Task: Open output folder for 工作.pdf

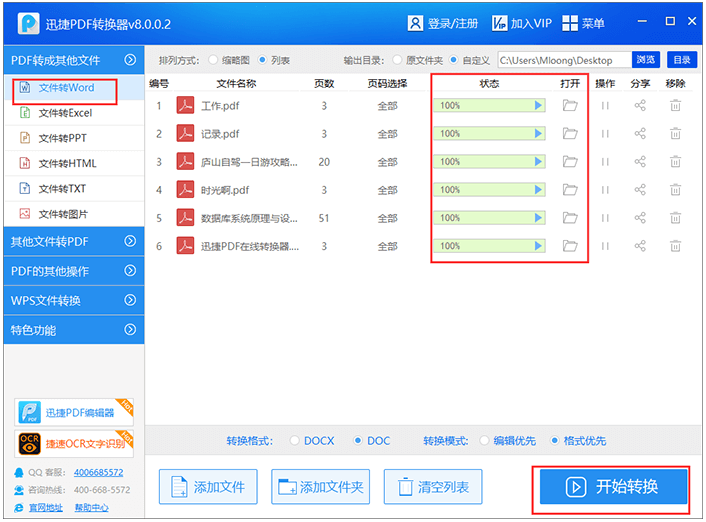Action: 570,106
